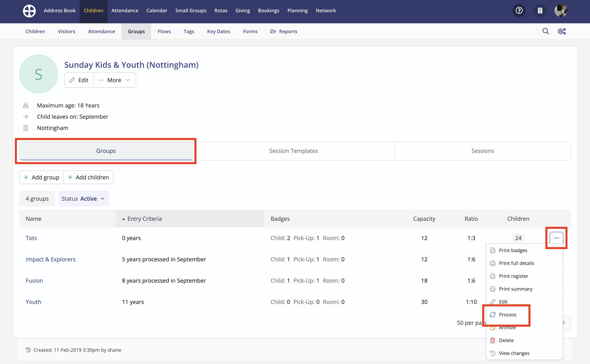The height and width of the screenshot is (364, 590).
Task: Click the user profile avatar
Action: pos(561,11)
